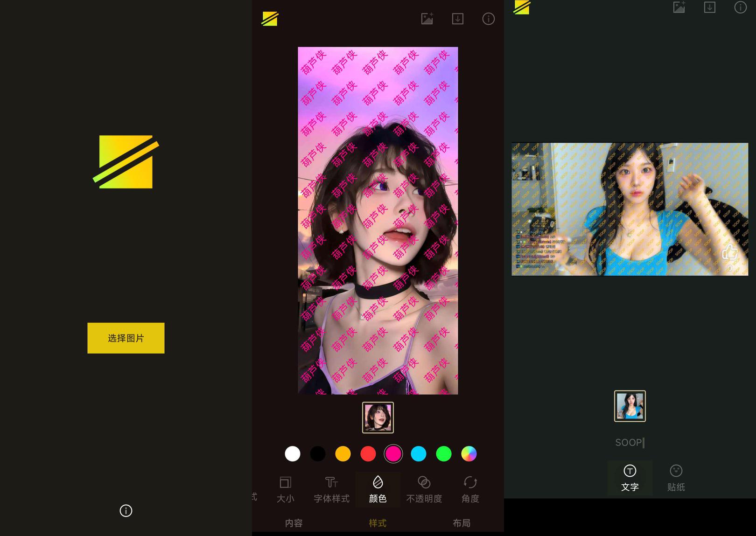Switch to 布局 tab

(462, 523)
